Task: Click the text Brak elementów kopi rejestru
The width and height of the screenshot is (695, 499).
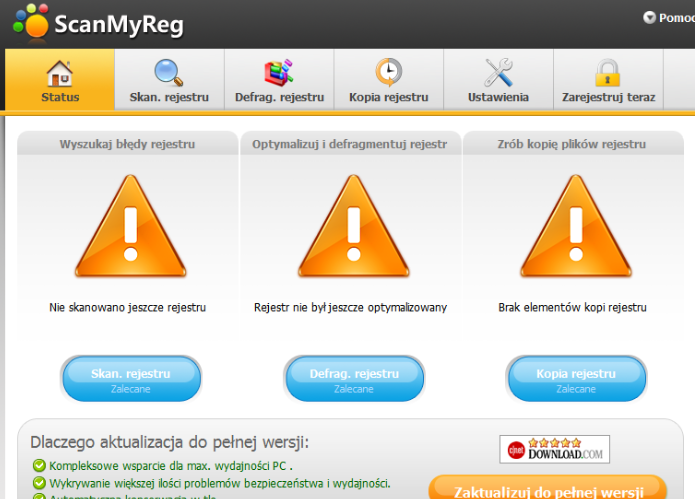Action: pyautogui.click(x=572, y=308)
